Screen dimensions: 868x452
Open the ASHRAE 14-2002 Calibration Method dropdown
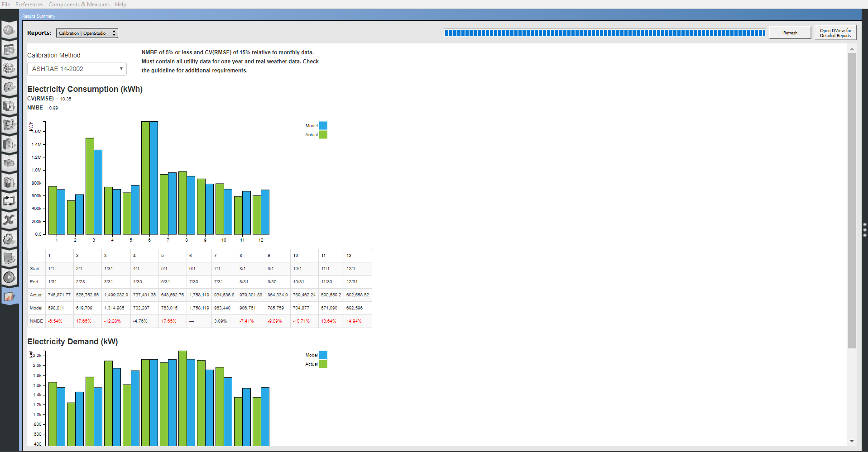coord(77,68)
